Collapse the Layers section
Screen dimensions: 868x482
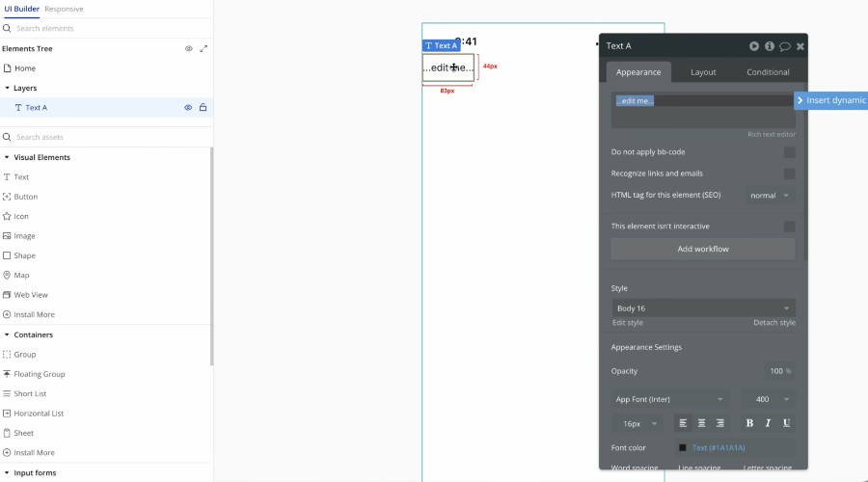pyautogui.click(x=7, y=88)
